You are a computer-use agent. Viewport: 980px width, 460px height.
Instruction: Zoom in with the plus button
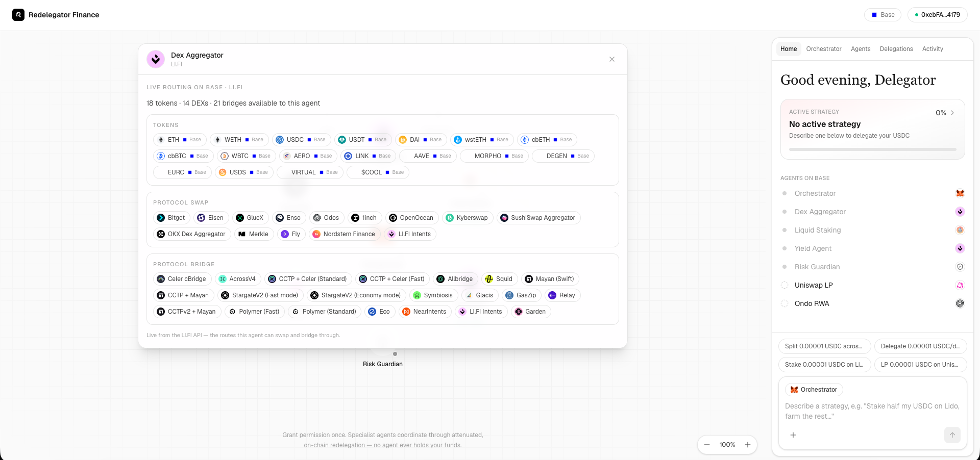(x=748, y=445)
